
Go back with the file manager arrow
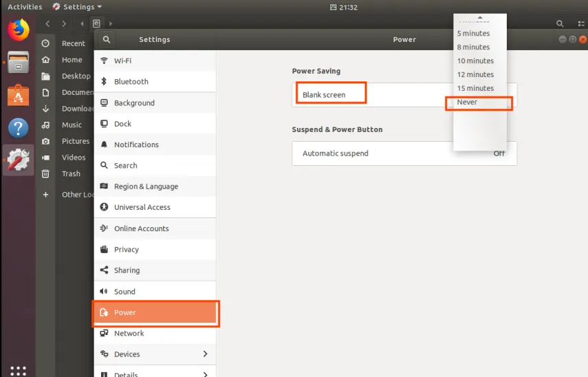[x=47, y=24]
